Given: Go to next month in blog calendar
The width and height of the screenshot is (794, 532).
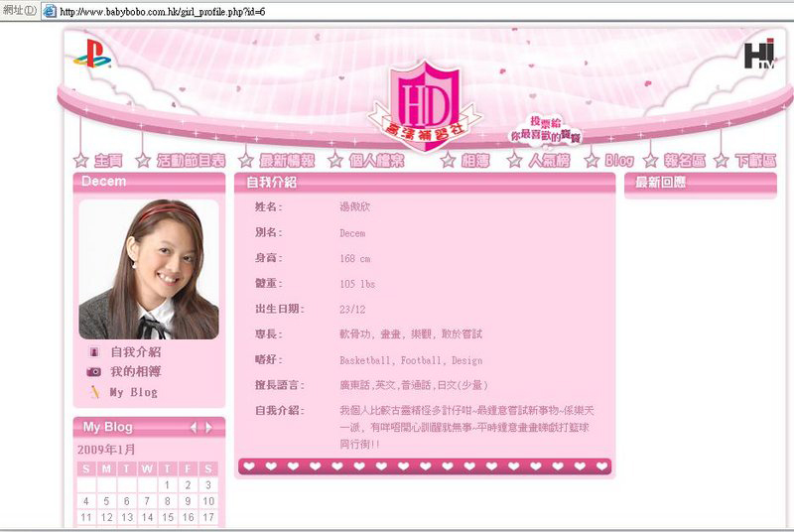Looking at the screenshot, I should 208,428.
